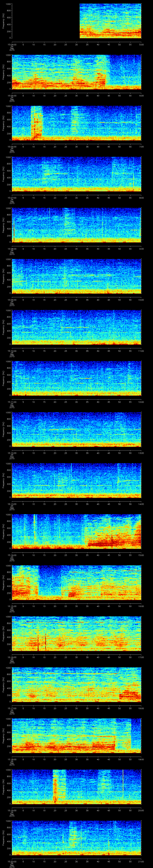153x868 pixels.
Task: Click the 15:10:00 start time label
Action: 12,351
